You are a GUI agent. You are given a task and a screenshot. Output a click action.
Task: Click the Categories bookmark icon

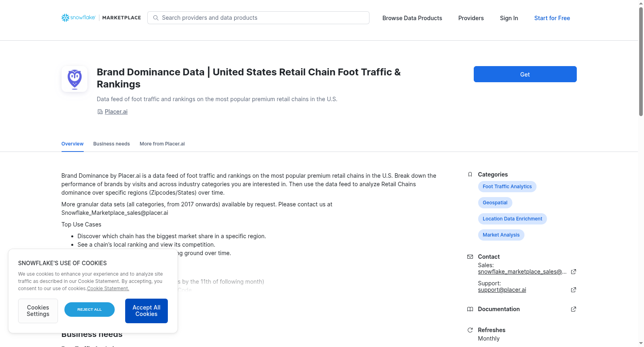coord(470,175)
